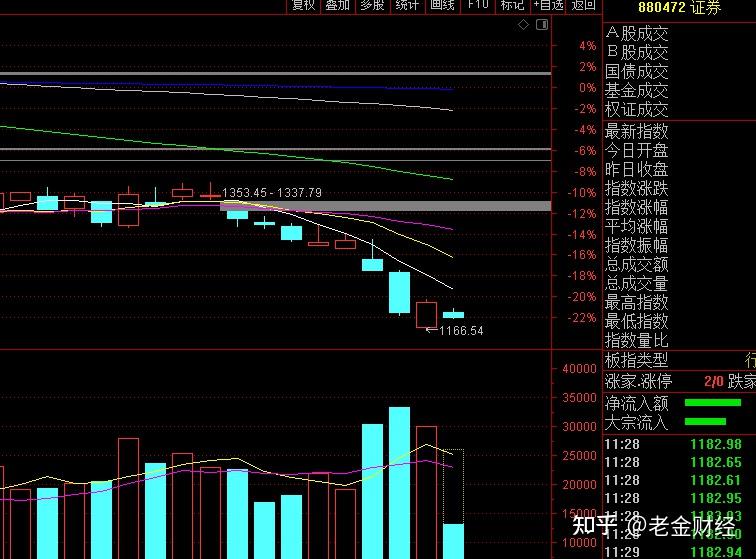This screenshot has height=559, width=756.
Task: Activate the 画线 drawing tool
Action: [442, 5]
